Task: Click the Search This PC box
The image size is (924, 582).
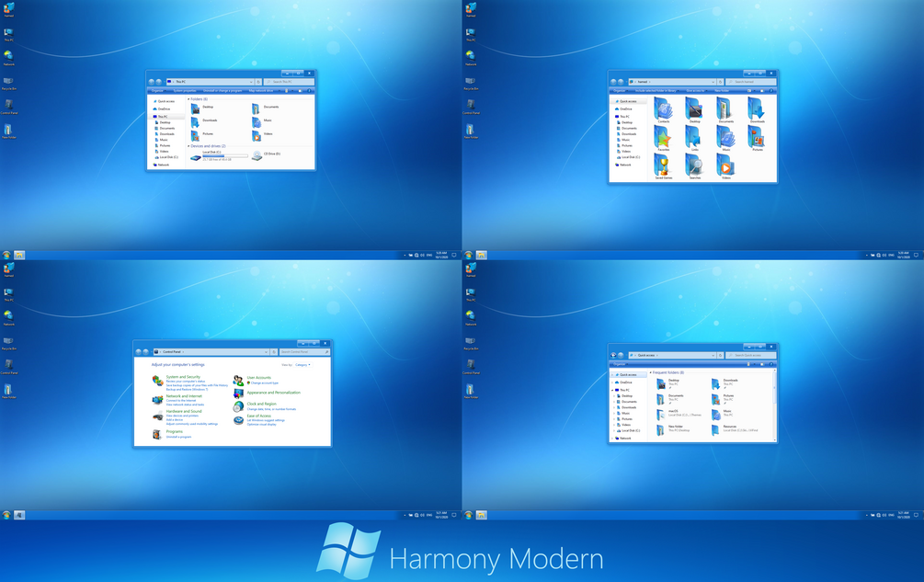Action: point(289,82)
